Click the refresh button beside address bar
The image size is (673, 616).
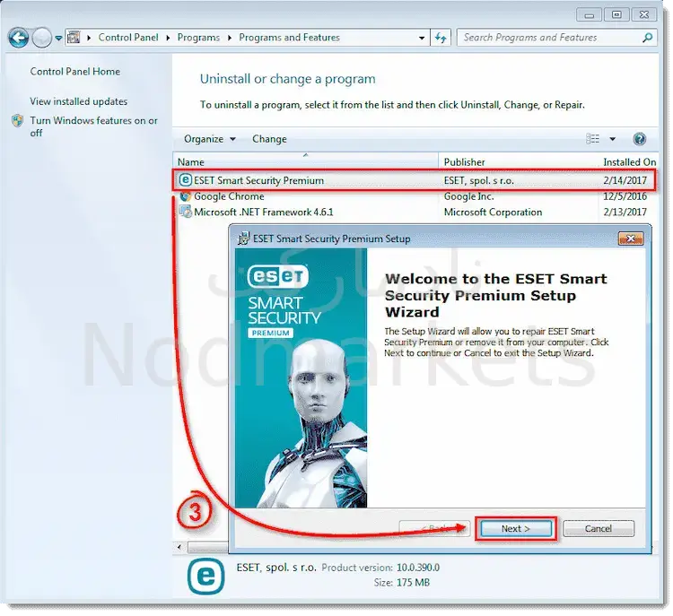(x=441, y=38)
